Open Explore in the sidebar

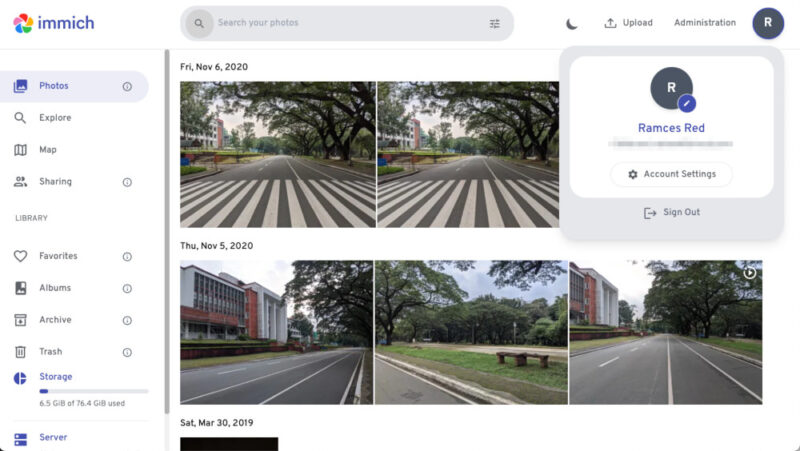[74, 118]
